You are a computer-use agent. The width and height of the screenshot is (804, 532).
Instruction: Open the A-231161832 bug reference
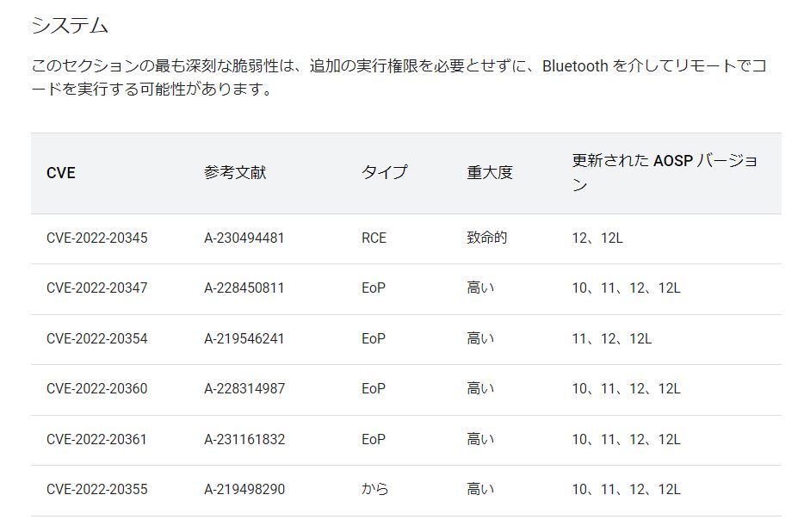pos(244,439)
